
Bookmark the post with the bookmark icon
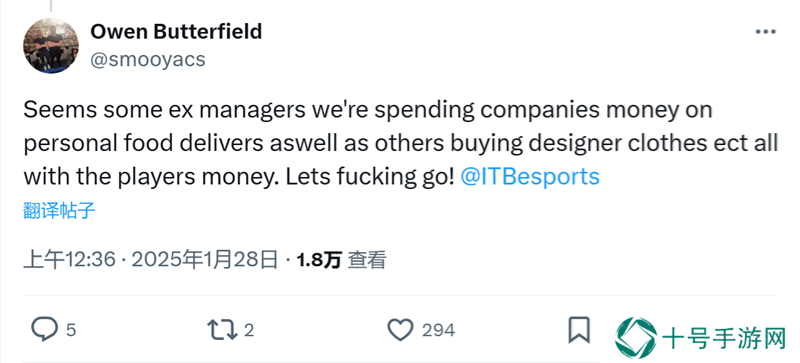coord(579,330)
